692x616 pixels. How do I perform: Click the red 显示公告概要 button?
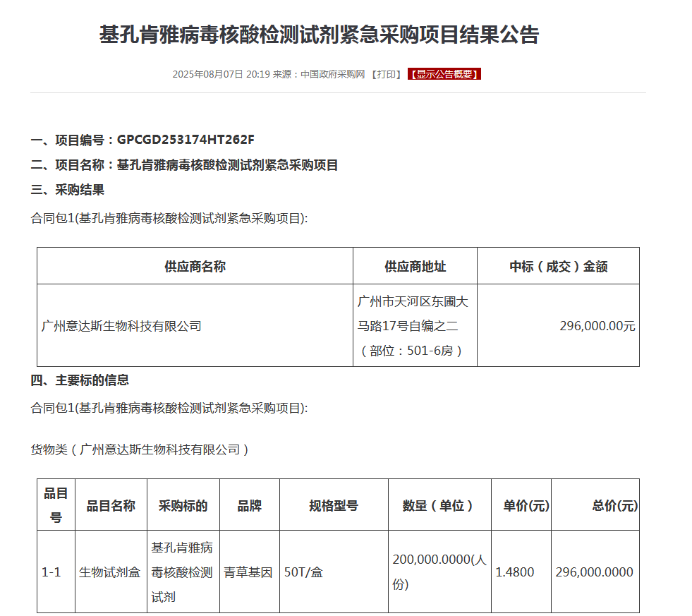pos(444,74)
